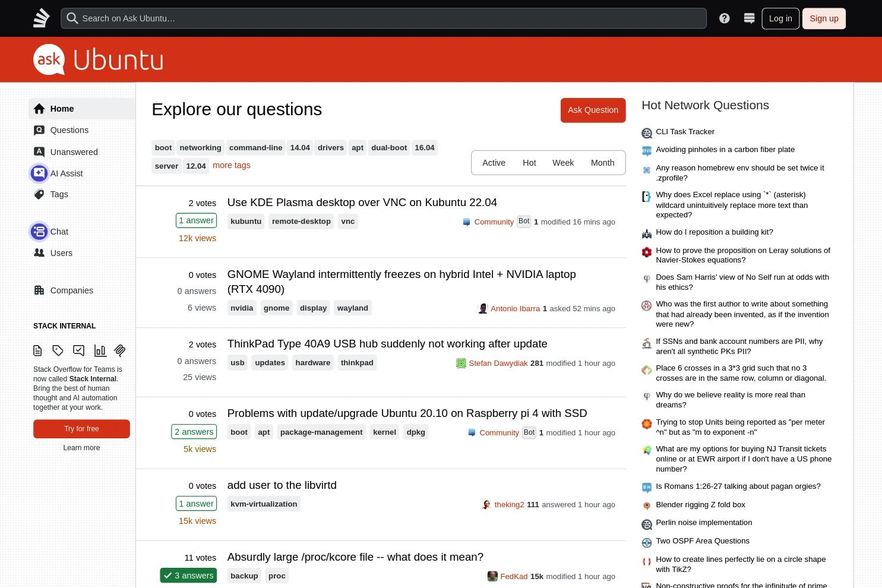Click the search box on Ask Ubuntu
This screenshot has width=882, height=588.
[384, 18]
